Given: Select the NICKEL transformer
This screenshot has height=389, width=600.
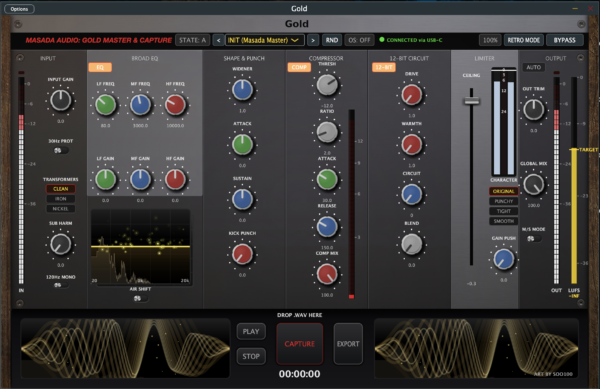Looking at the screenshot, I should coord(60,209).
